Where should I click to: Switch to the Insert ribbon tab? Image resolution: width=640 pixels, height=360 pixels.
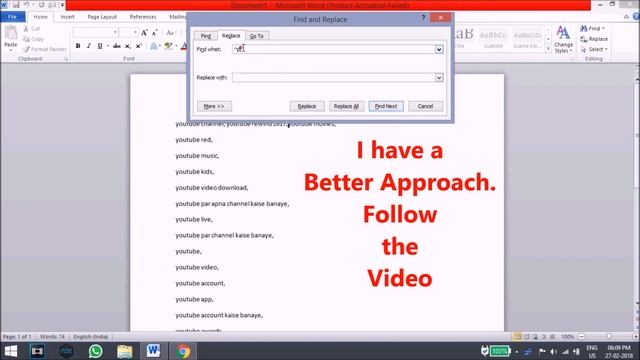pyautogui.click(x=67, y=17)
